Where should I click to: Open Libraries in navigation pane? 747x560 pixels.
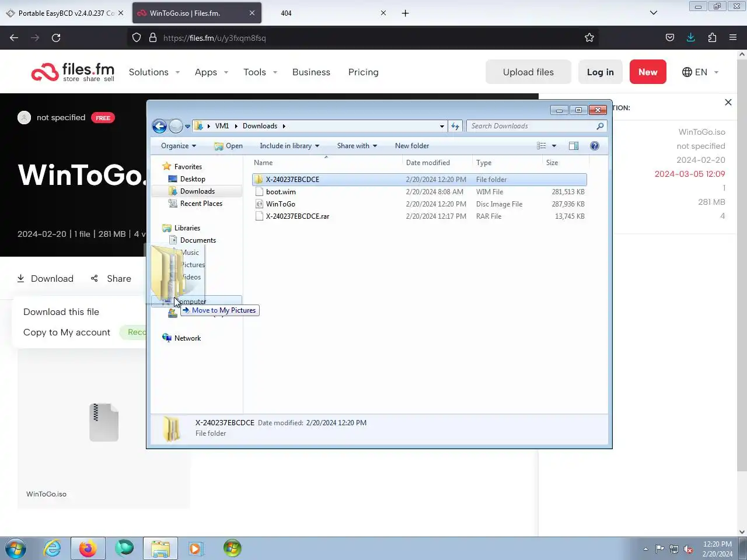point(187,228)
